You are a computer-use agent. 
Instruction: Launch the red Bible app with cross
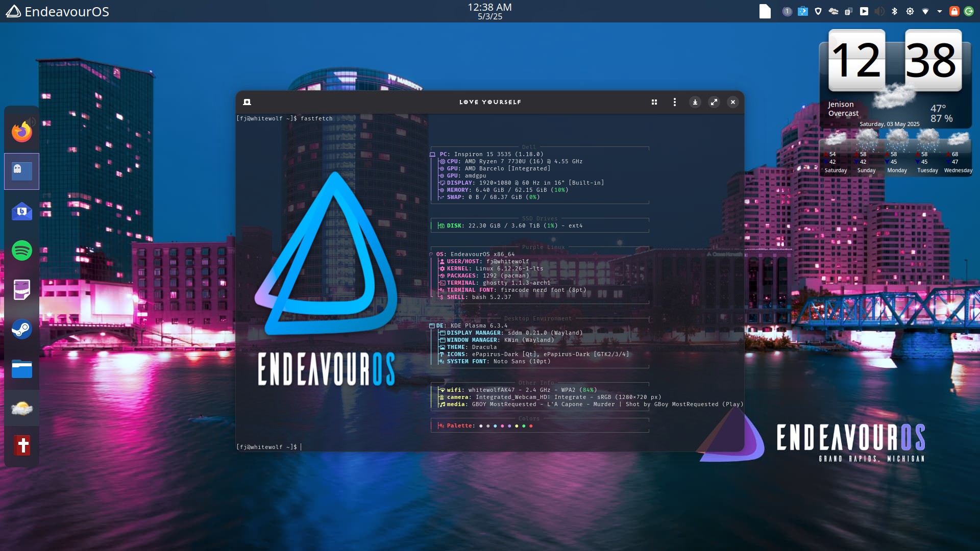[x=22, y=445]
